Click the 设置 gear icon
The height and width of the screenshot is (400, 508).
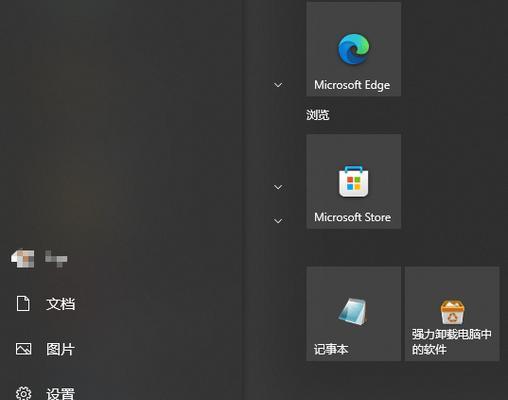pos(23,394)
